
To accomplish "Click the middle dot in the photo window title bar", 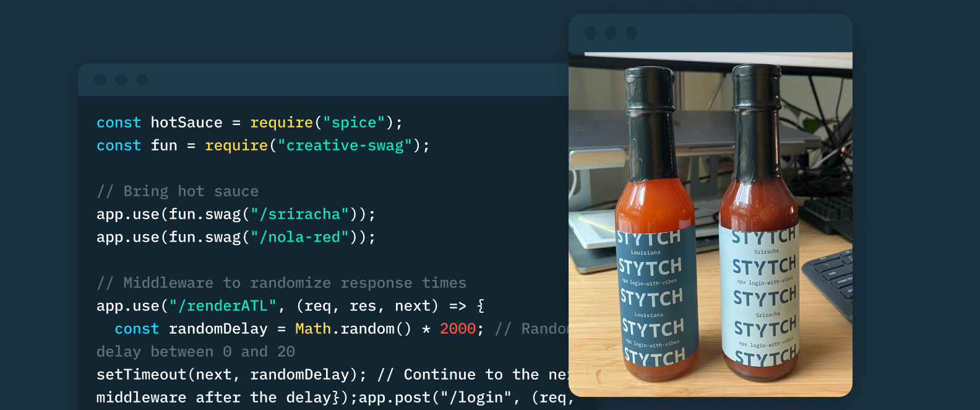I will click(x=611, y=33).
